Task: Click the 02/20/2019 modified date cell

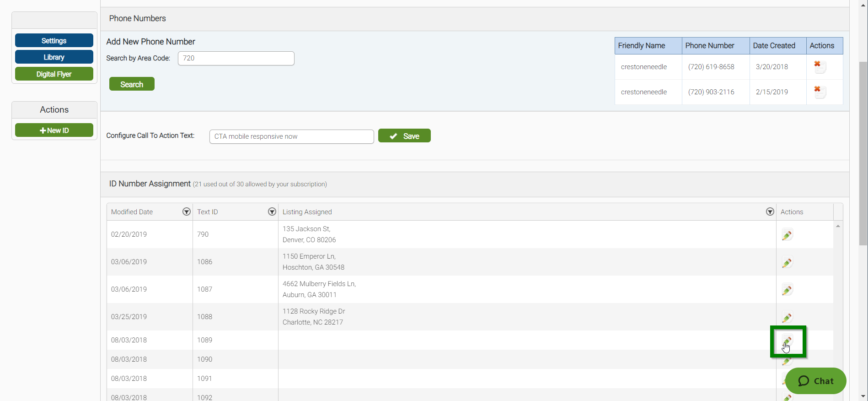Action: 150,234
